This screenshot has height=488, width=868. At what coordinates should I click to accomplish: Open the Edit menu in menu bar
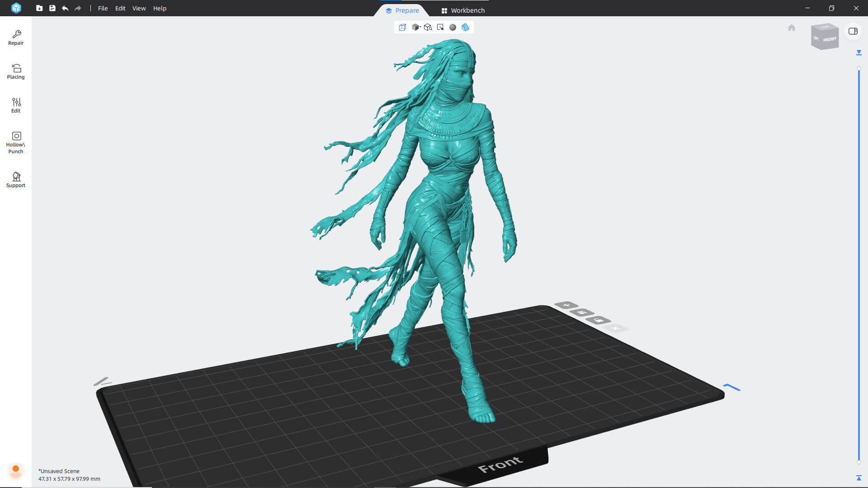pyautogui.click(x=120, y=8)
